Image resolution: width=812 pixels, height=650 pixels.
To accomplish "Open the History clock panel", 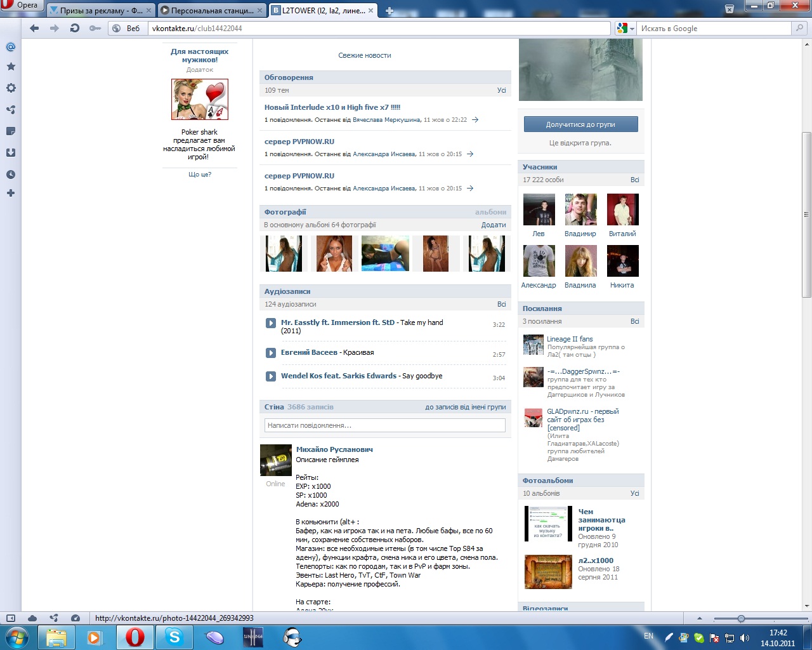I will coord(11,175).
